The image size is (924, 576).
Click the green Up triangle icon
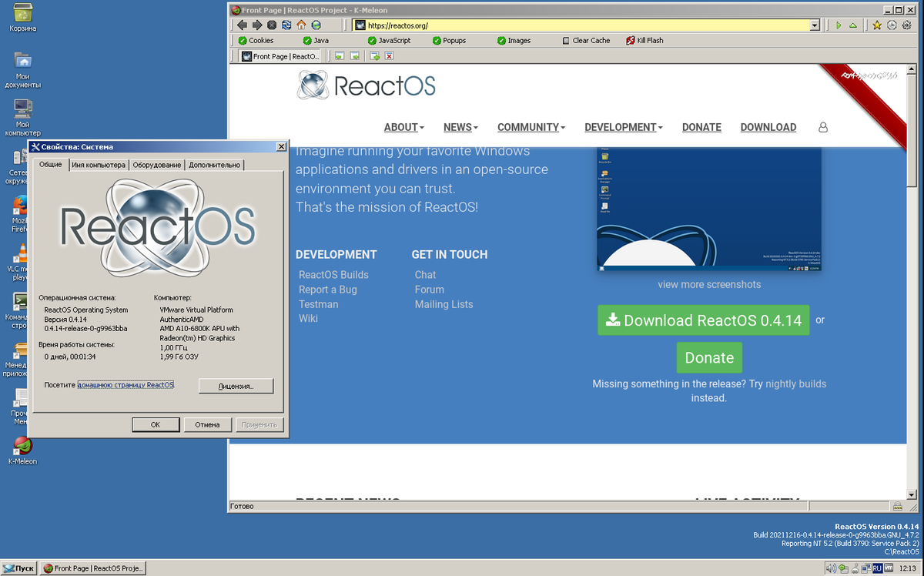853,25
